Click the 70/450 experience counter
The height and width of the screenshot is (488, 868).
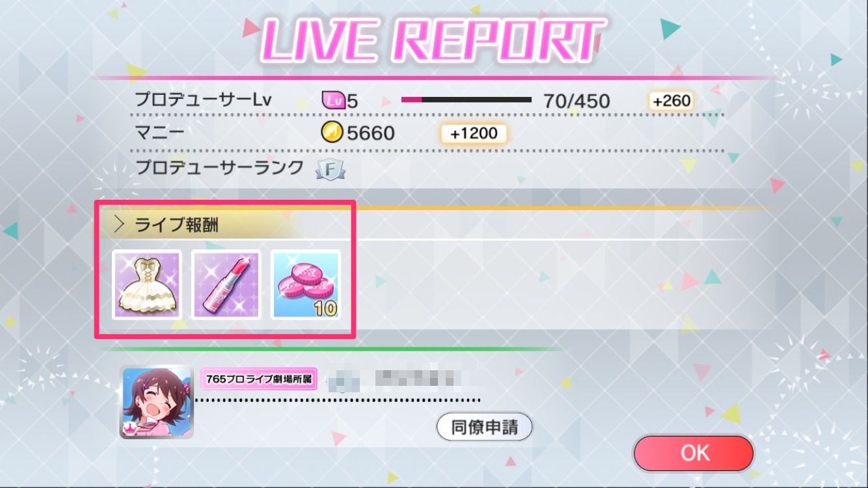coord(576,101)
